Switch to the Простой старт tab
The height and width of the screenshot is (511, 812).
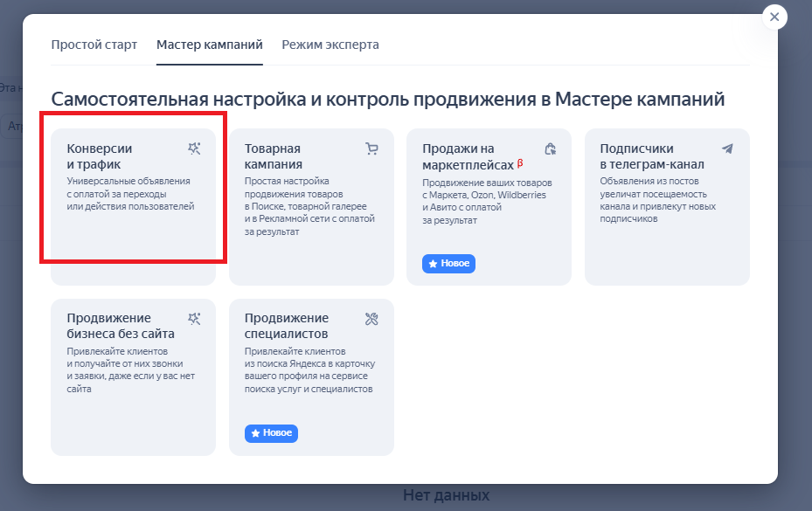(94, 45)
